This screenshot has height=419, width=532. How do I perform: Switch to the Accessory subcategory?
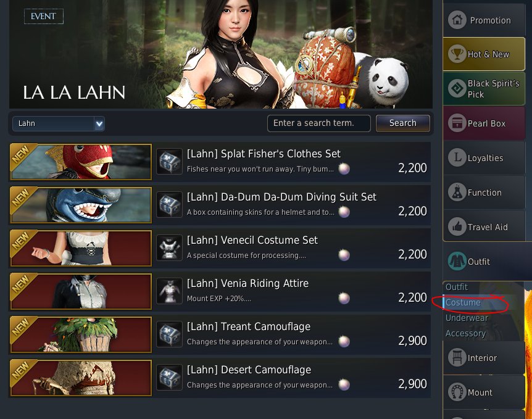pyautogui.click(x=465, y=333)
